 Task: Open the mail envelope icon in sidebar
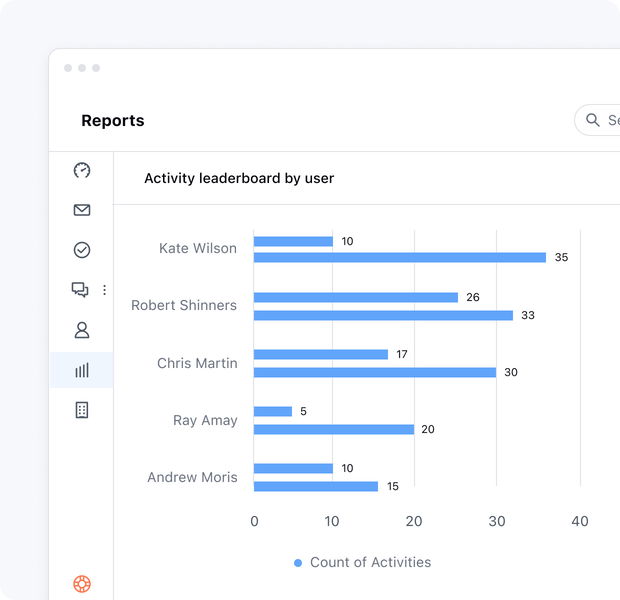(82, 210)
